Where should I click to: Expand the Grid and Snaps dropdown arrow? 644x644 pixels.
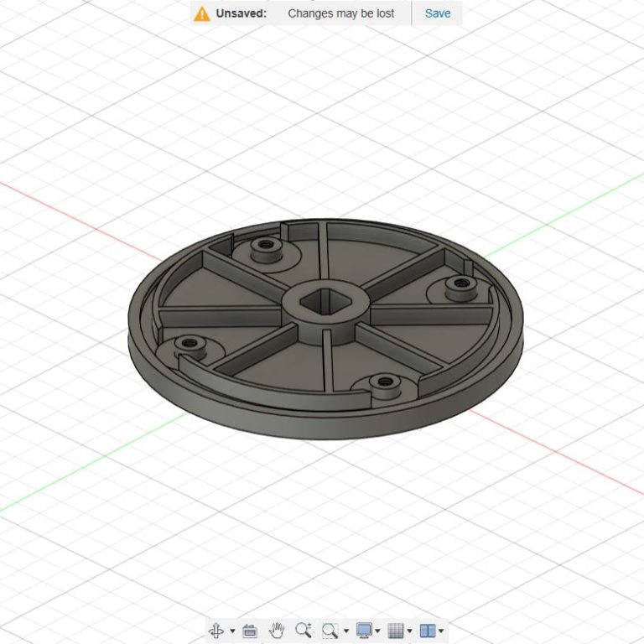410,631
